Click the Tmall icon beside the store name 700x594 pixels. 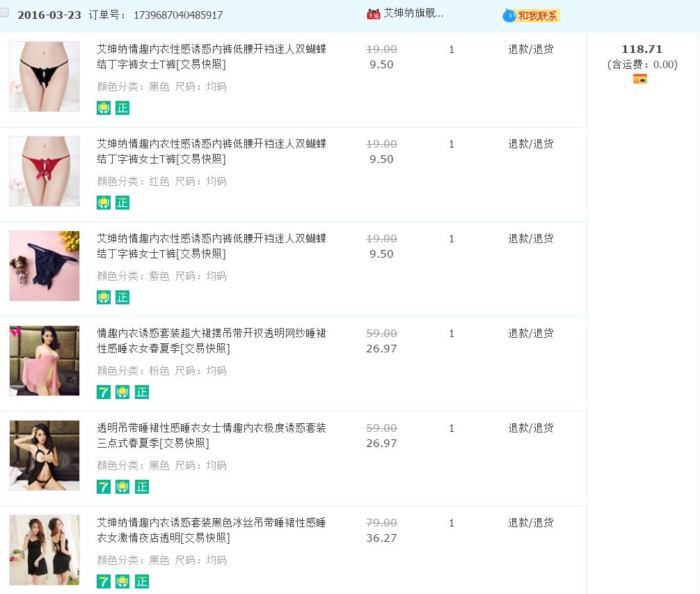(373, 14)
